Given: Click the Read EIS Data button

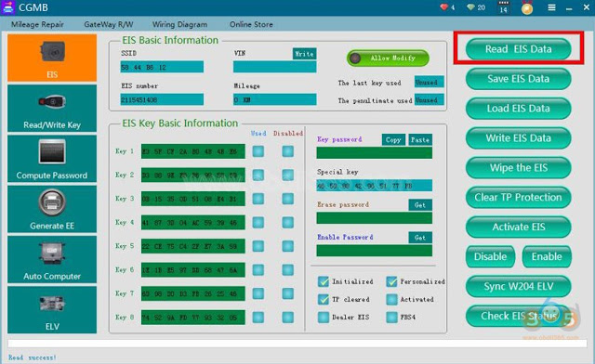Looking at the screenshot, I should [519, 49].
